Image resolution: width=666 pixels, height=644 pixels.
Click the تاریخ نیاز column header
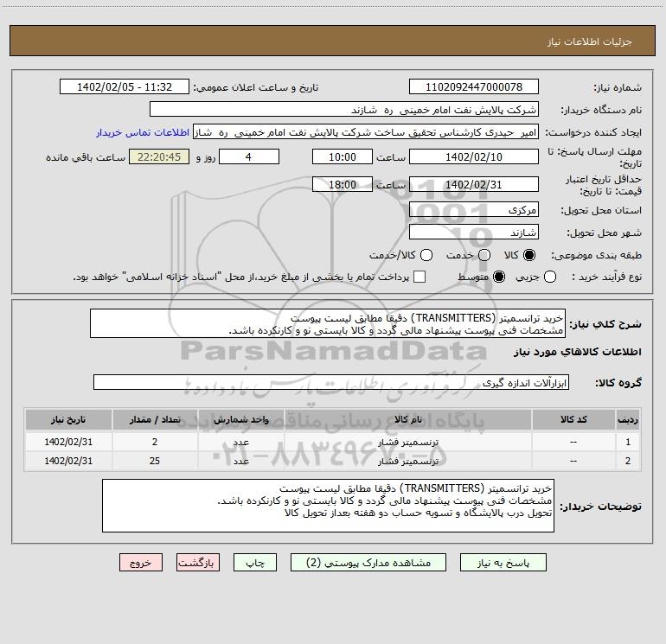tap(68, 419)
